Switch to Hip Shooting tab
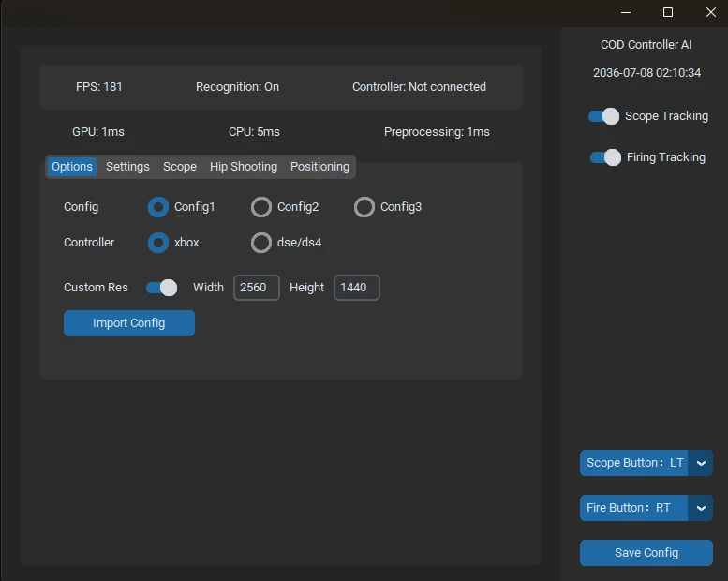Viewport: 728px width, 581px height. tap(244, 167)
